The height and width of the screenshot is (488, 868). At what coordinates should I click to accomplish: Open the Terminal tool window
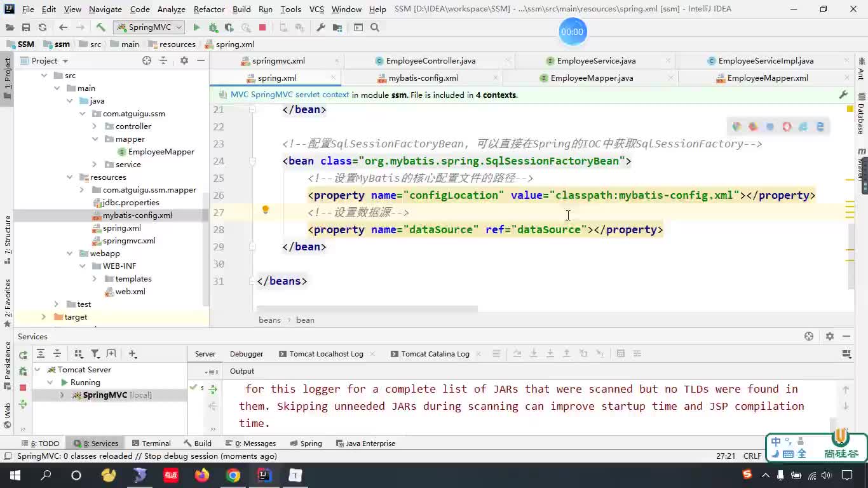[x=151, y=444]
